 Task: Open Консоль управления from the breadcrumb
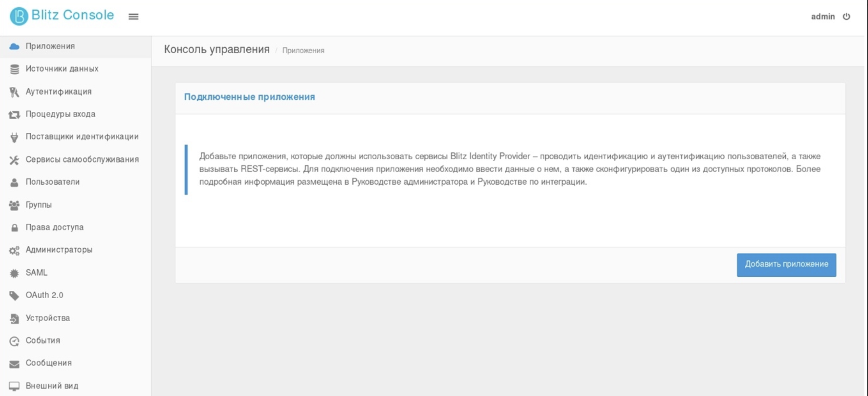[x=217, y=49]
